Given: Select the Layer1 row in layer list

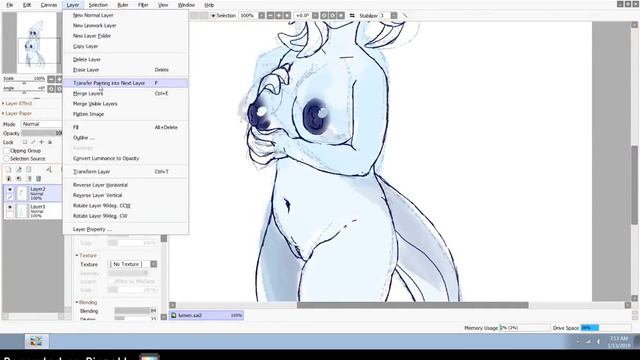Looking at the screenshot, I should (x=33, y=211).
